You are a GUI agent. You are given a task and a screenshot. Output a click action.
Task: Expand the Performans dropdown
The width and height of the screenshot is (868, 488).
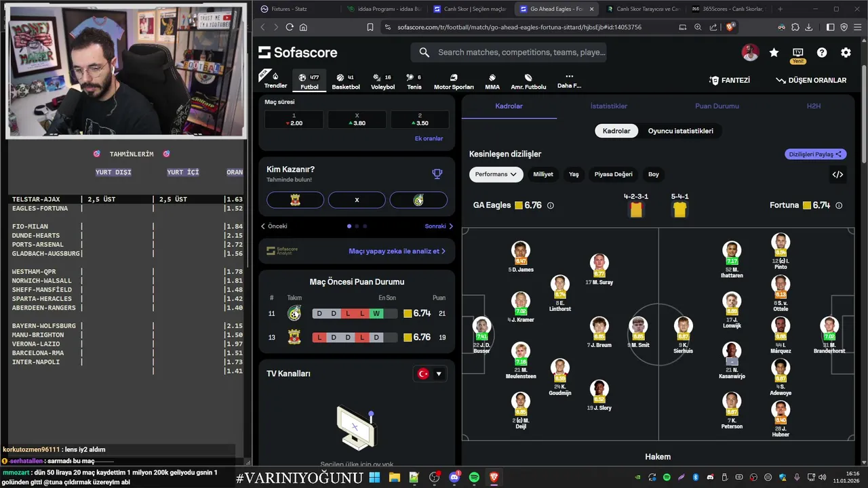pyautogui.click(x=496, y=174)
